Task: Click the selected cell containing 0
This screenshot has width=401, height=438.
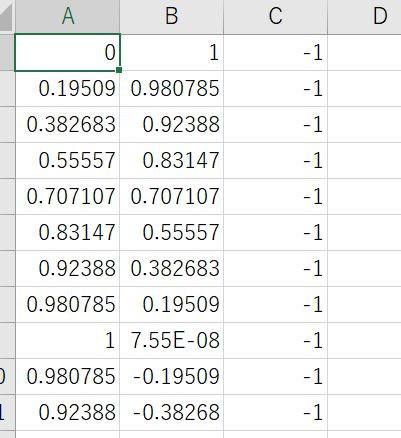Action: click(67, 52)
